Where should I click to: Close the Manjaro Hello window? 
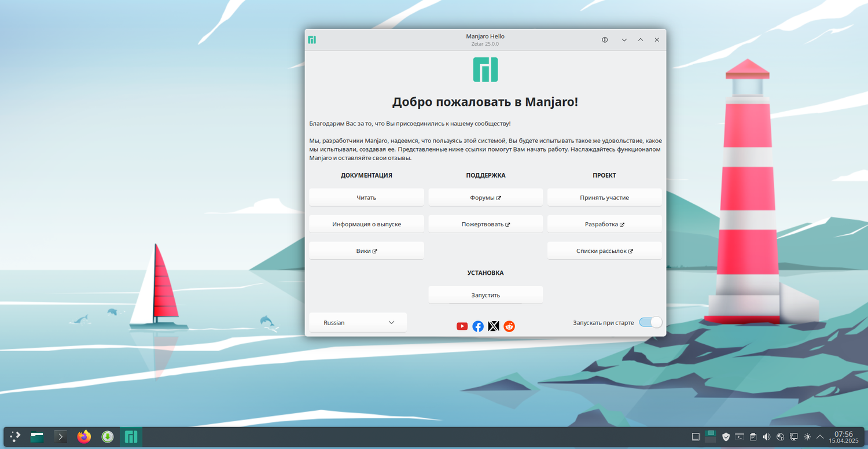coord(657,40)
